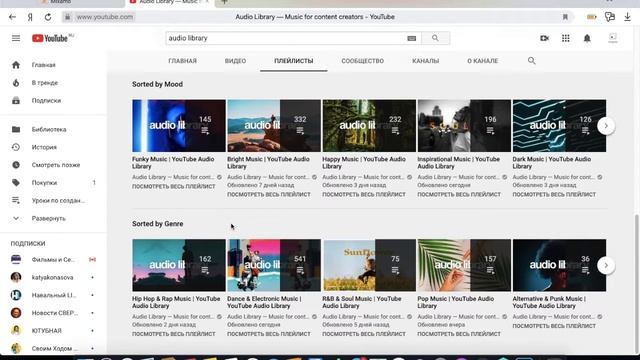Viewport: 640px width, 360px height.
Task: Click the browser back arrow
Action: pyautogui.click(x=12, y=17)
